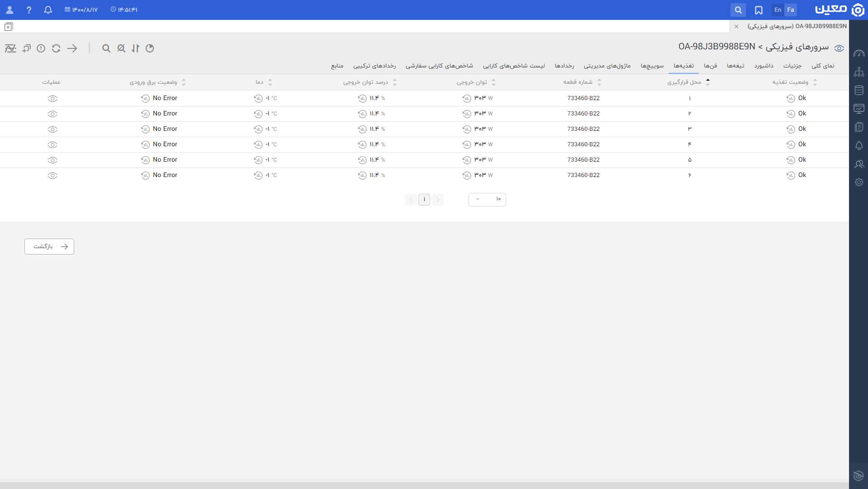Image resolution: width=868 pixels, height=489 pixels.
Task: Go to page 1 in pagination
Action: coord(424,199)
